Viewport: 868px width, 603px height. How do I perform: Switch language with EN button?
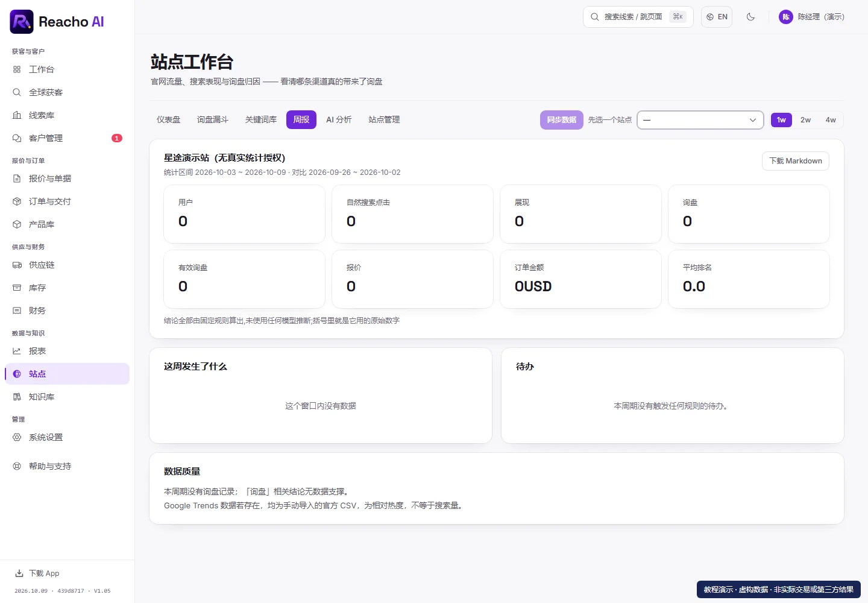coord(717,17)
